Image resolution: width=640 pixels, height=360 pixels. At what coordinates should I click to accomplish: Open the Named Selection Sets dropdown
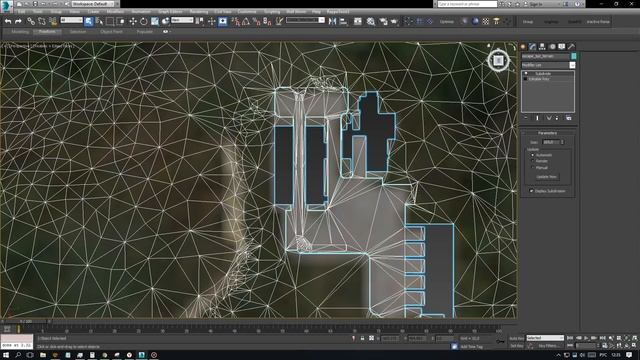pos(305,20)
